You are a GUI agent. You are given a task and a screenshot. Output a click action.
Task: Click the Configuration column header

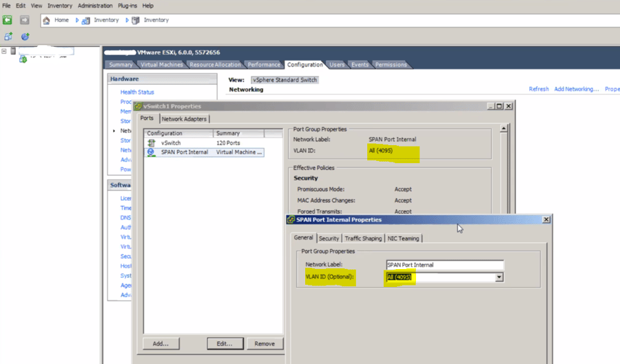[178, 133]
